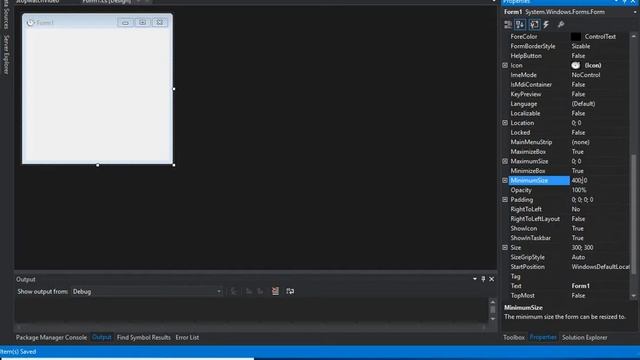The image size is (640, 360).
Task: Select the Properties tab at bottom
Action: click(543, 338)
